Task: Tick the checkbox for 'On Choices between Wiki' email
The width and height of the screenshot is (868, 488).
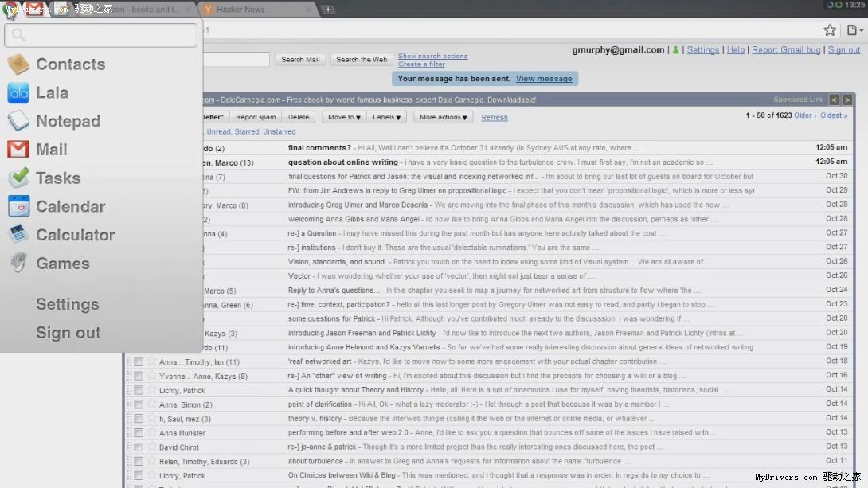Action: pyautogui.click(x=139, y=475)
